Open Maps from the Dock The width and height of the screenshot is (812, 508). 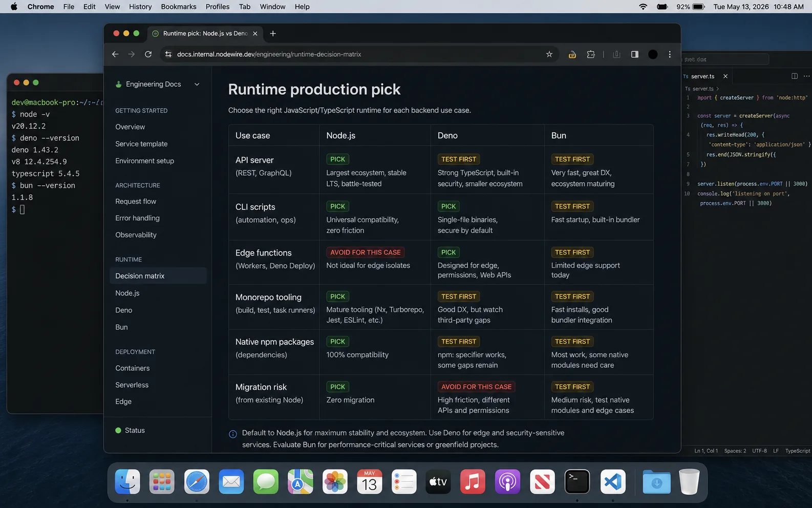[x=301, y=481]
